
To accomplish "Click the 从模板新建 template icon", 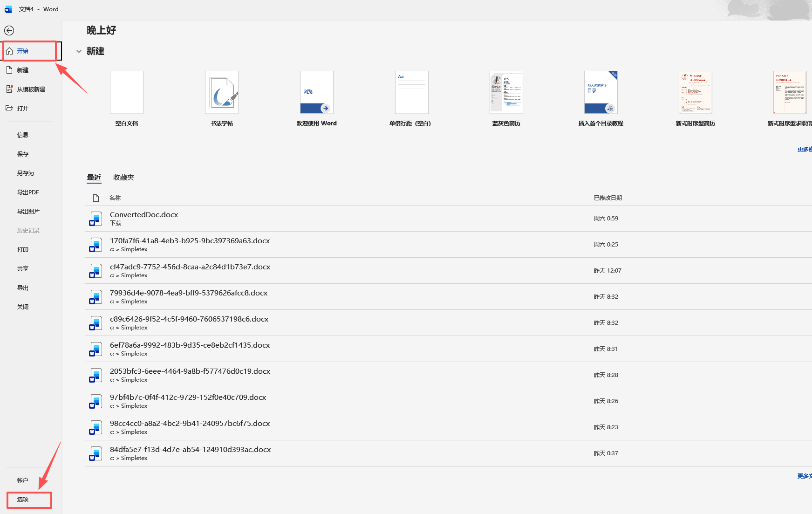I will tap(9, 89).
